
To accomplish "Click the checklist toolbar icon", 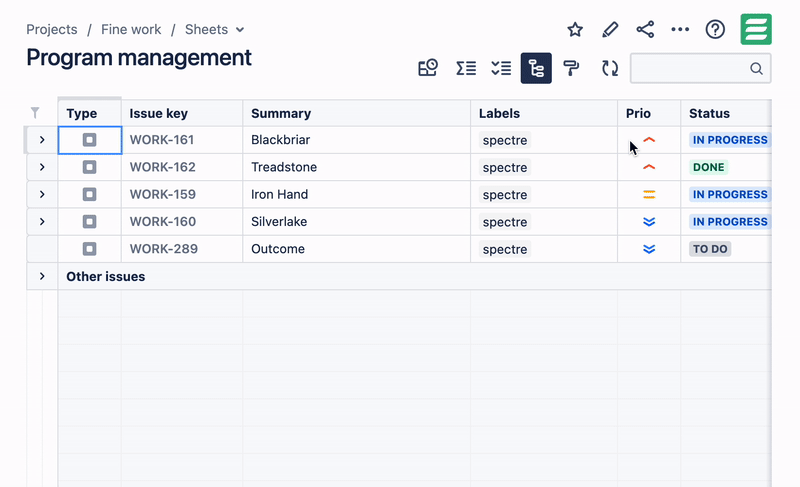I will pyautogui.click(x=501, y=68).
